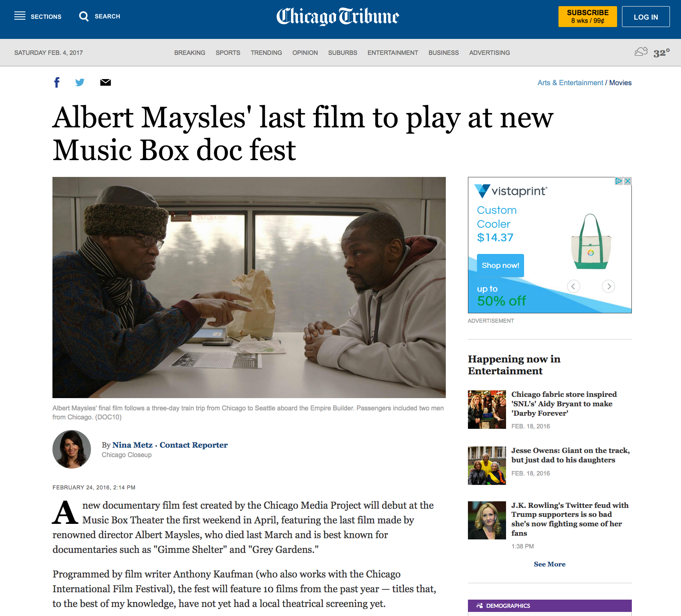The image size is (681, 616).
Task: Open the Business nav section
Action: [x=444, y=52]
